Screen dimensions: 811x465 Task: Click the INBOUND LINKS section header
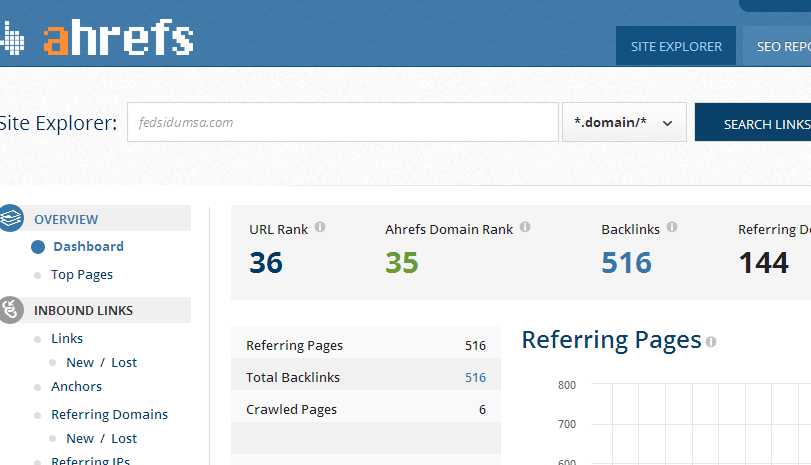[x=83, y=310]
